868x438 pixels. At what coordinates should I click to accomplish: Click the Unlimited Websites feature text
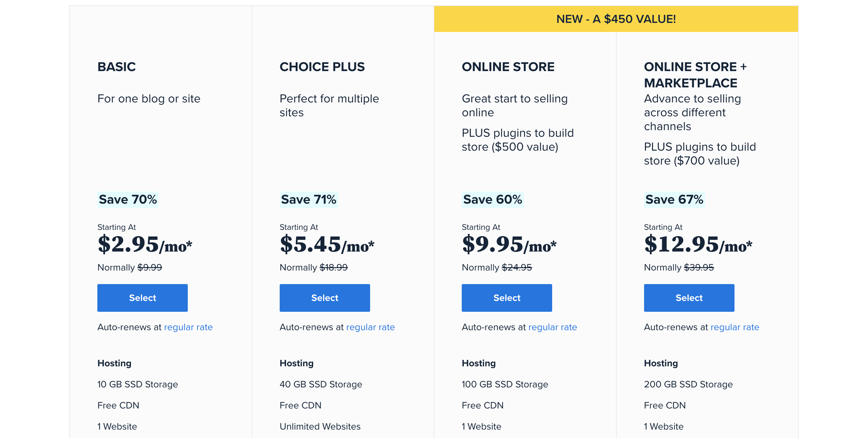[x=320, y=426]
